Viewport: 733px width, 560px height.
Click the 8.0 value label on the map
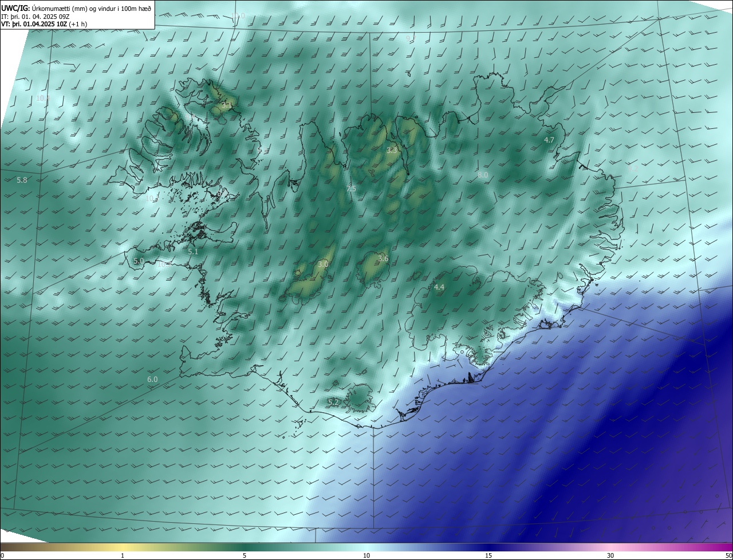[483, 175]
